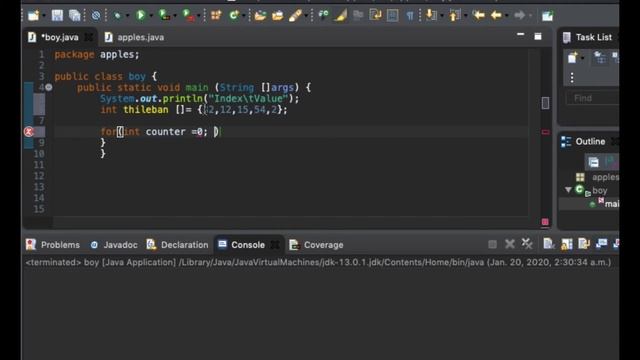Click the New file wizard icon
Screen dimensions: 640x360
coord(33,16)
